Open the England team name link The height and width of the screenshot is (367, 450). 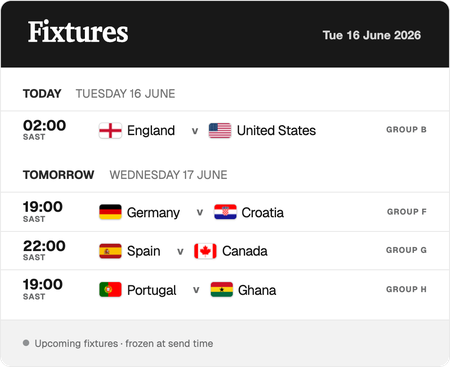(151, 131)
